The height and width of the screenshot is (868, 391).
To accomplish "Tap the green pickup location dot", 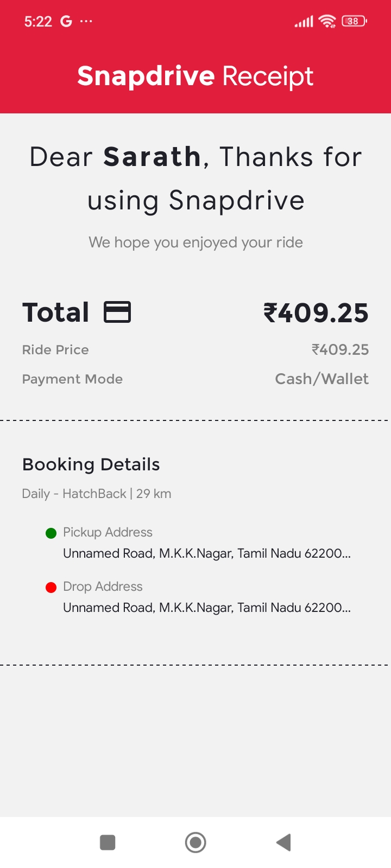I will pyautogui.click(x=51, y=533).
